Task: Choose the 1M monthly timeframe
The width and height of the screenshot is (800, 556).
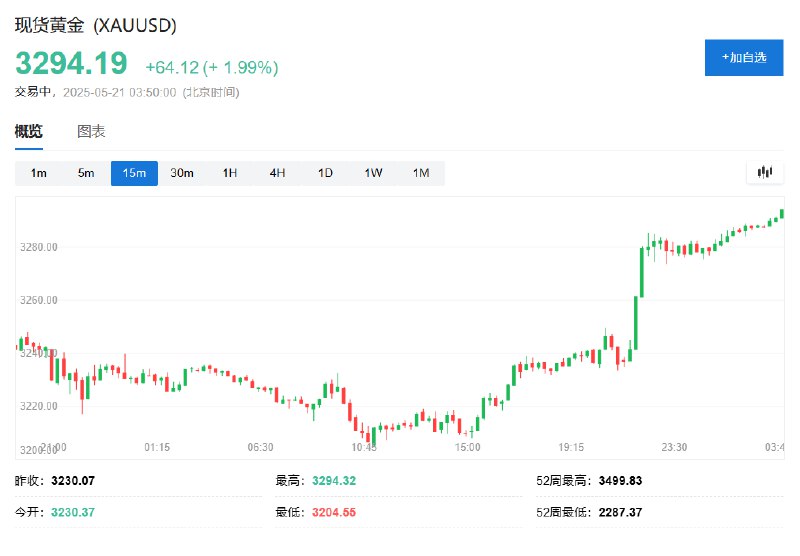Action: [421, 173]
